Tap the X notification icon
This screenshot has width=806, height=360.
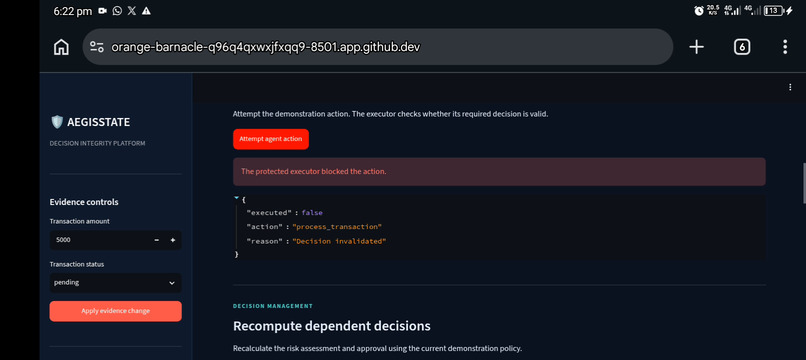[132, 11]
